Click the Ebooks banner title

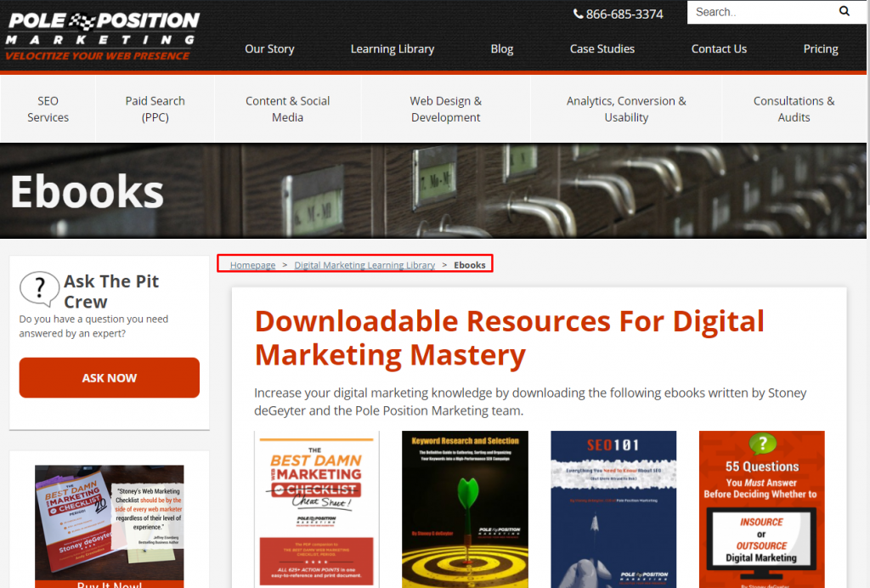[x=88, y=191]
